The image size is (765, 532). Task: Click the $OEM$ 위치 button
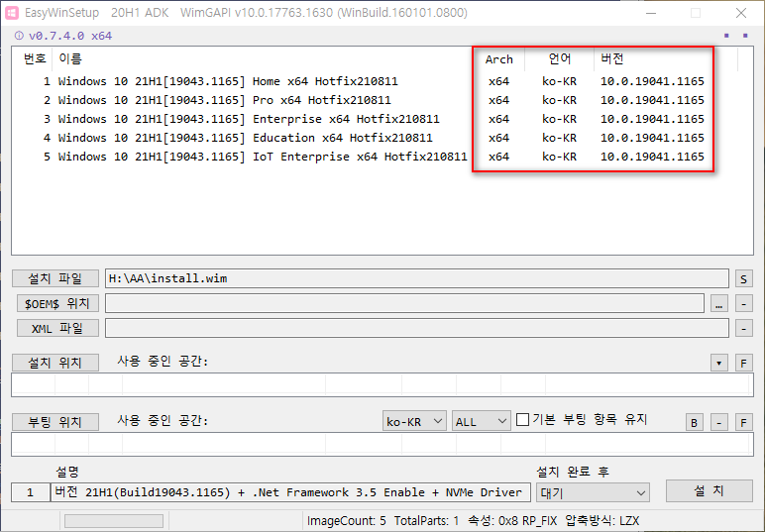57,303
